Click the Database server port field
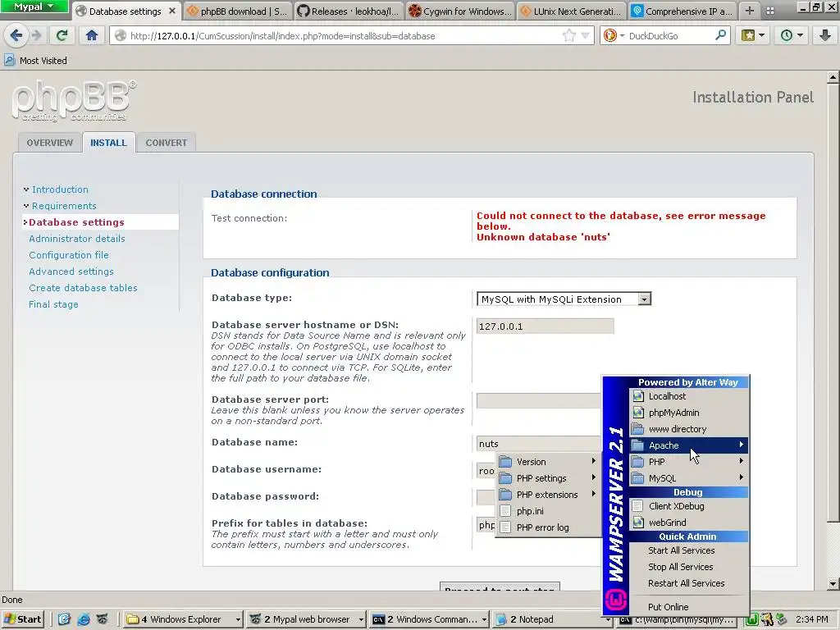Screen dimensions: 840x630 coord(538,400)
